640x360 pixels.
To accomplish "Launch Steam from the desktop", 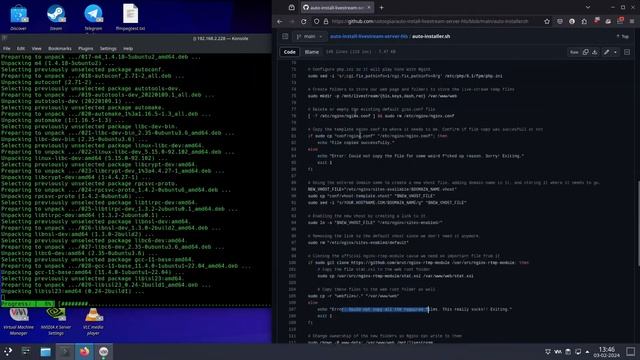I will 56,18.
